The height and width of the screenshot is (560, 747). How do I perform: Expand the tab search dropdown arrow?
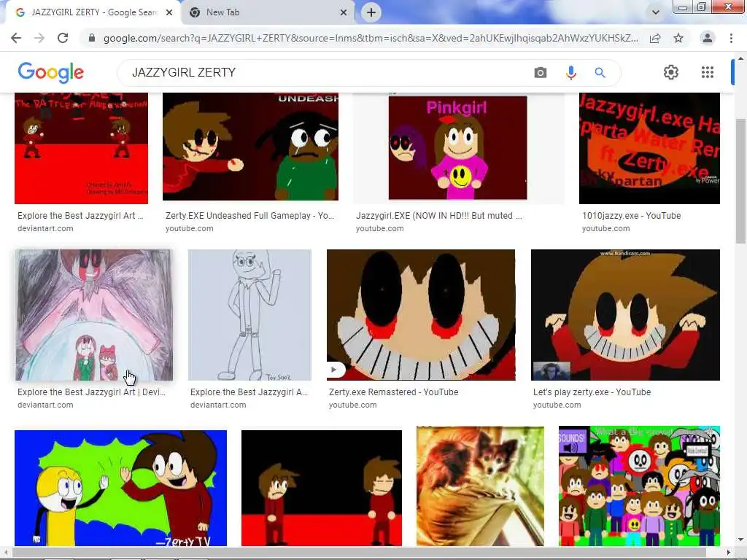[656, 12]
